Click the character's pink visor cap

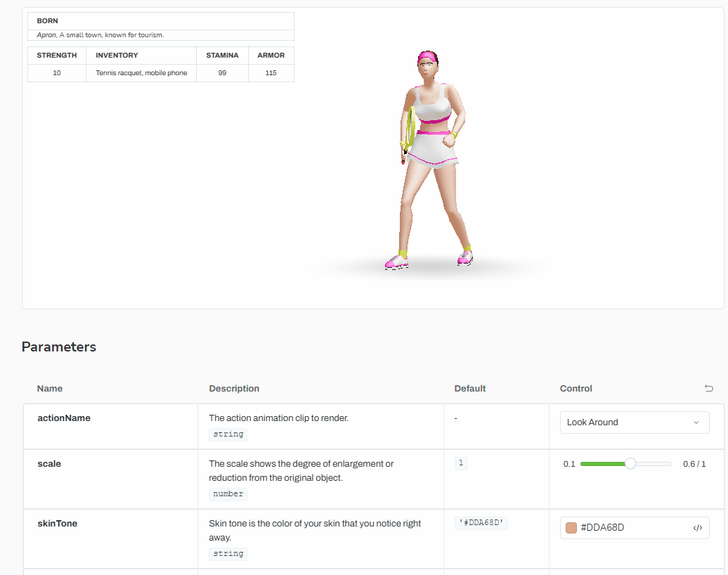[x=426, y=56]
